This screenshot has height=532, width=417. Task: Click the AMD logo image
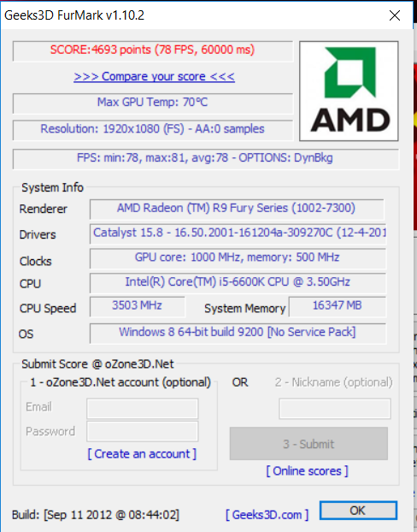[349, 91]
